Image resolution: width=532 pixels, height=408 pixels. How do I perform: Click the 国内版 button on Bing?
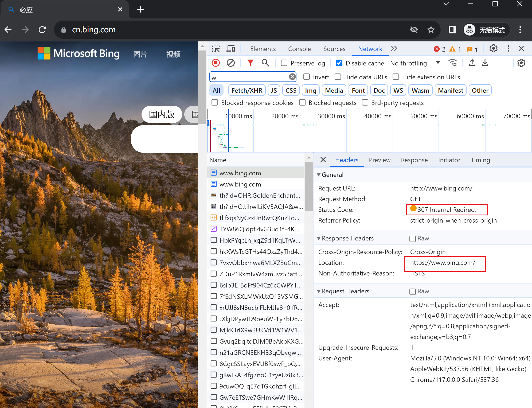[x=162, y=114]
